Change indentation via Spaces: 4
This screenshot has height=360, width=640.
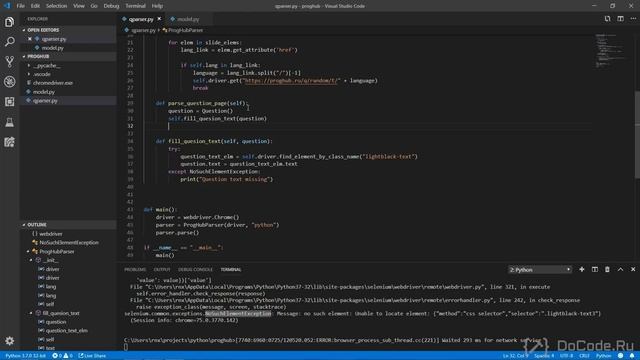click(544, 356)
